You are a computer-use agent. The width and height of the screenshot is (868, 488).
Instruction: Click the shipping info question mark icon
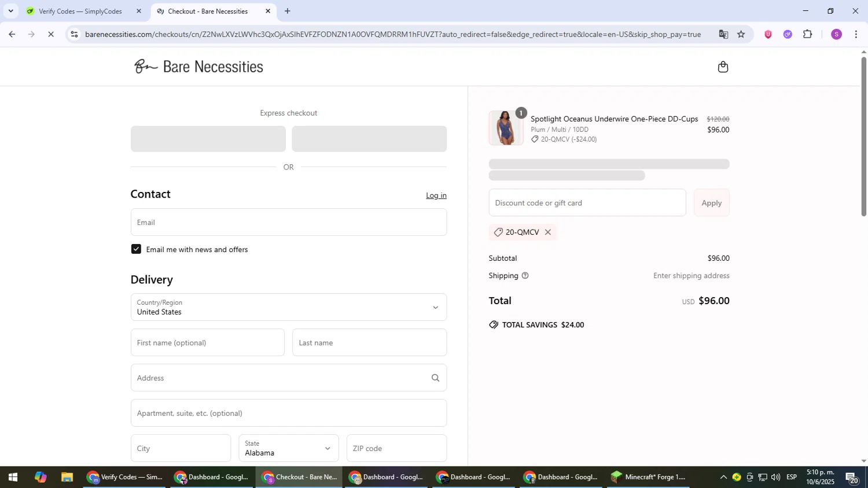pyautogui.click(x=525, y=276)
